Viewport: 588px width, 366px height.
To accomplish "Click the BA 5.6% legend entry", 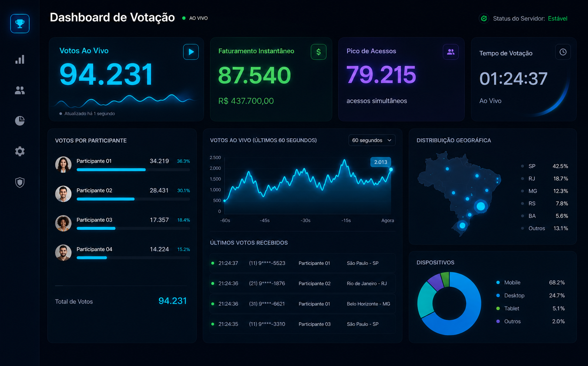I will click(544, 216).
